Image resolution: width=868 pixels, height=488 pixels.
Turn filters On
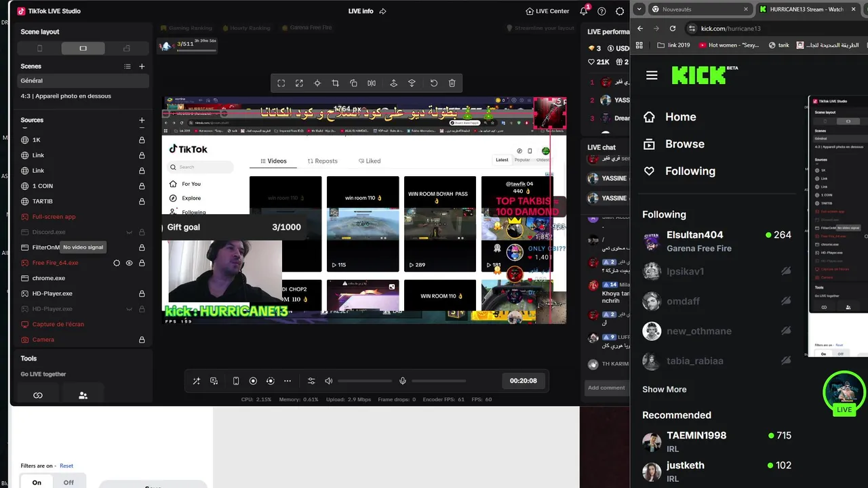click(37, 483)
